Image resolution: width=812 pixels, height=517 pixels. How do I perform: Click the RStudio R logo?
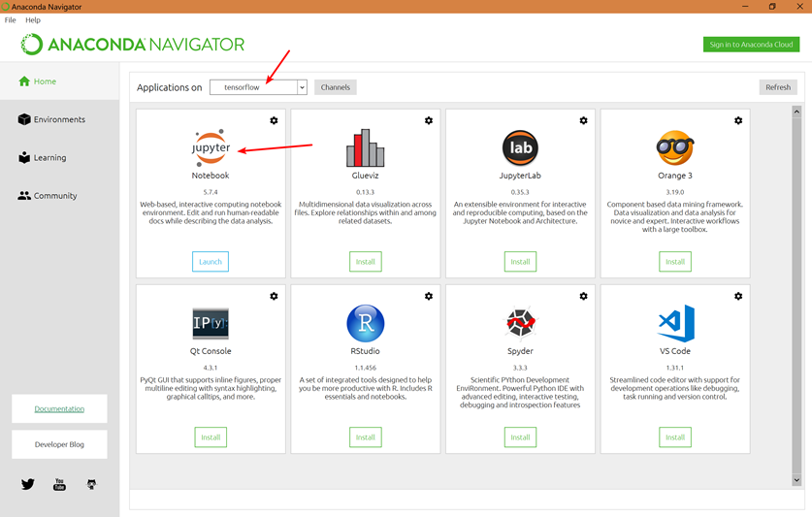click(x=365, y=323)
